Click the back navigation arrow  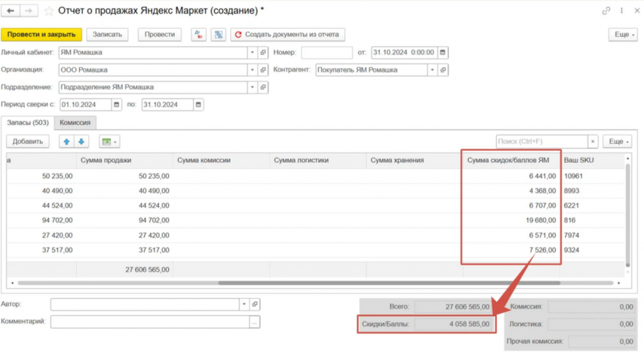click(11, 11)
